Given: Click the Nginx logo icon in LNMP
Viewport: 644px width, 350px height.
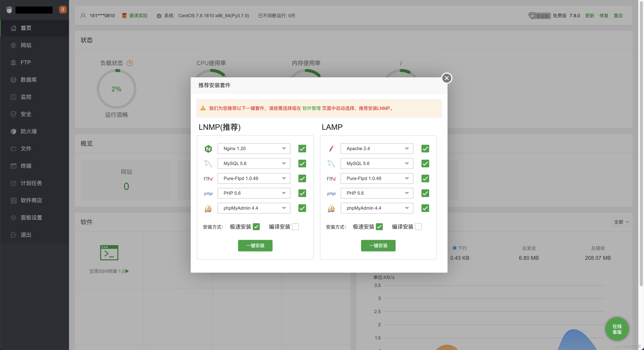Looking at the screenshot, I should click(208, 149).
